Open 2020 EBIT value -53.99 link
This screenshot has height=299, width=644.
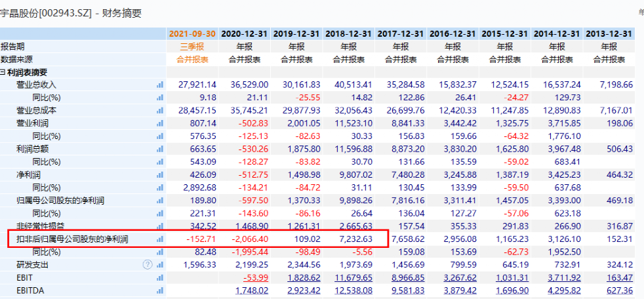click(x=256, y=278)
